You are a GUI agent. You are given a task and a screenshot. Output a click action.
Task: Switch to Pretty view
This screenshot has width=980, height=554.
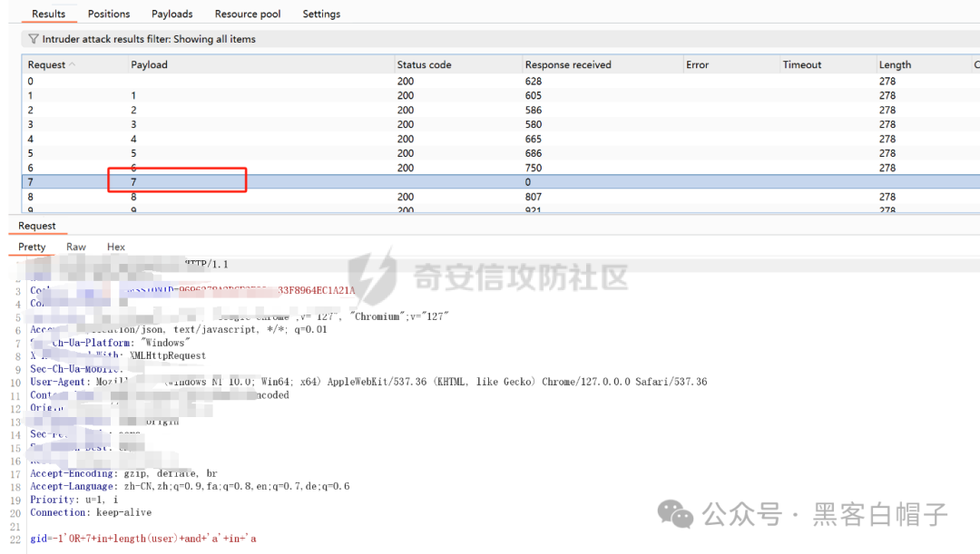coord(32,247)
